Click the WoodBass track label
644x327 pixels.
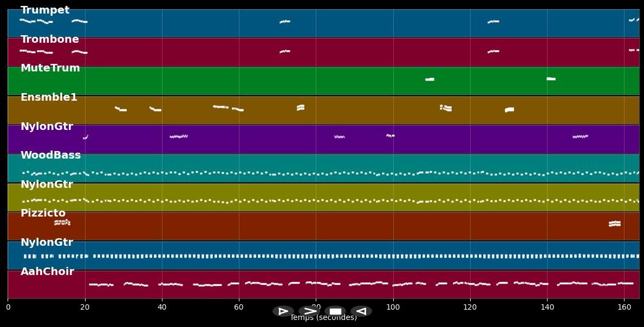50,155
